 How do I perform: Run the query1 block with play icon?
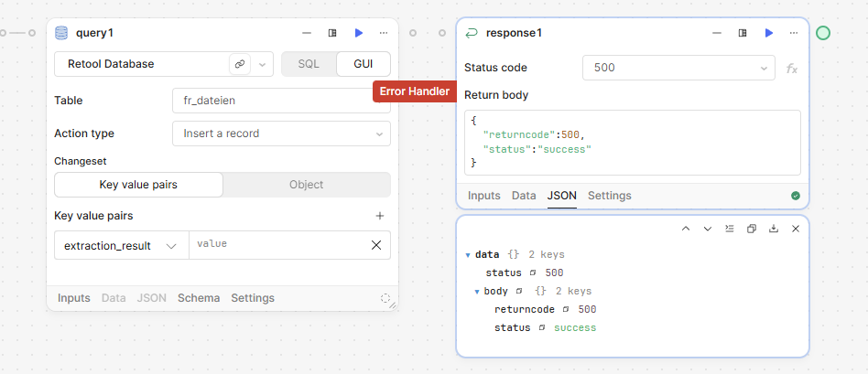point(359,33)
